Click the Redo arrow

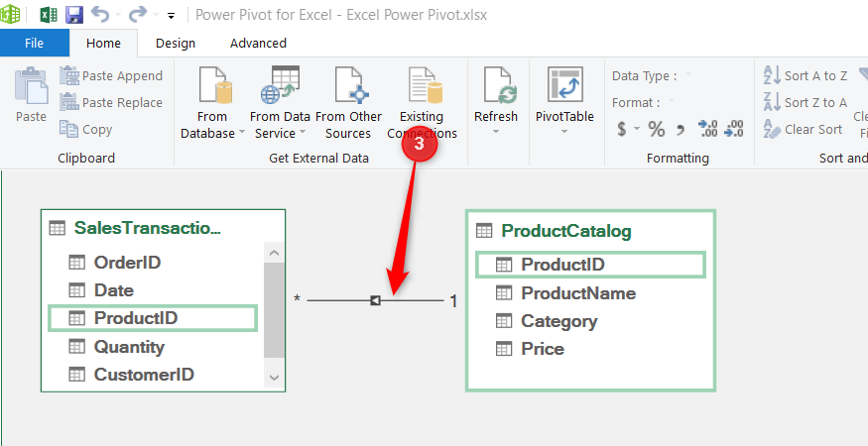[x=138, y=15]
